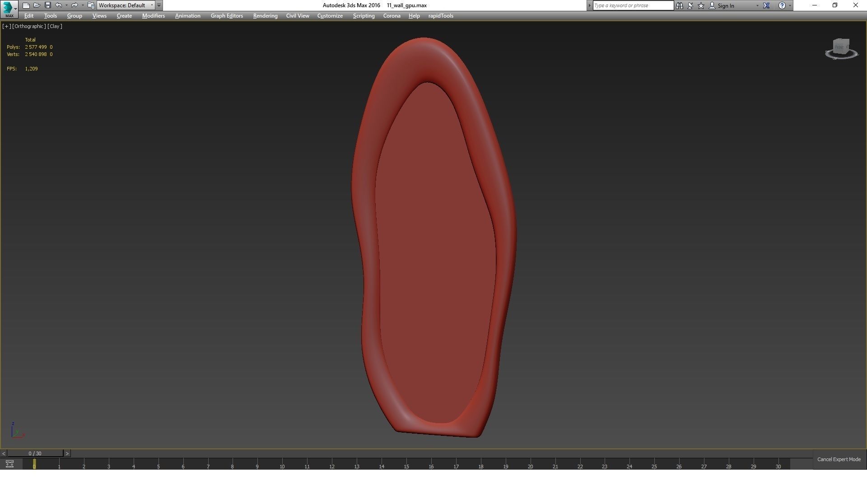
Task: Click the binoculars search icon
Action: tap(679, 5)
